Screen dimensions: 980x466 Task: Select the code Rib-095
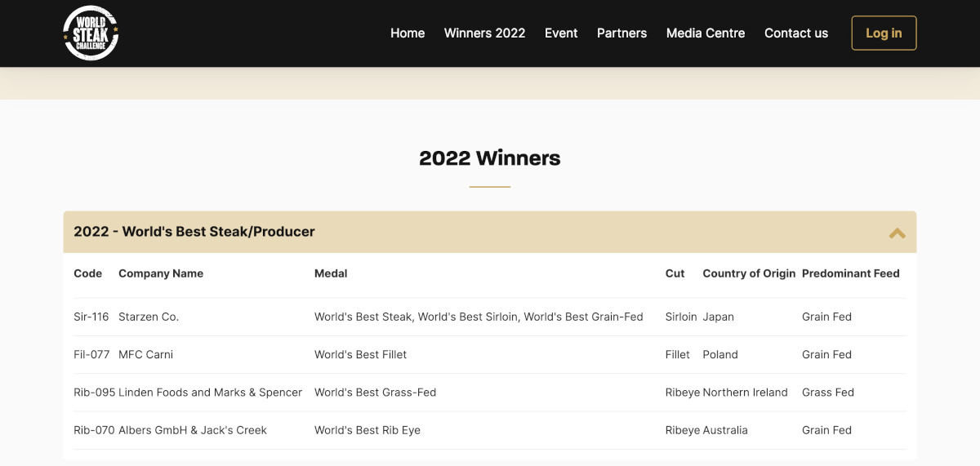click(94, 392)
